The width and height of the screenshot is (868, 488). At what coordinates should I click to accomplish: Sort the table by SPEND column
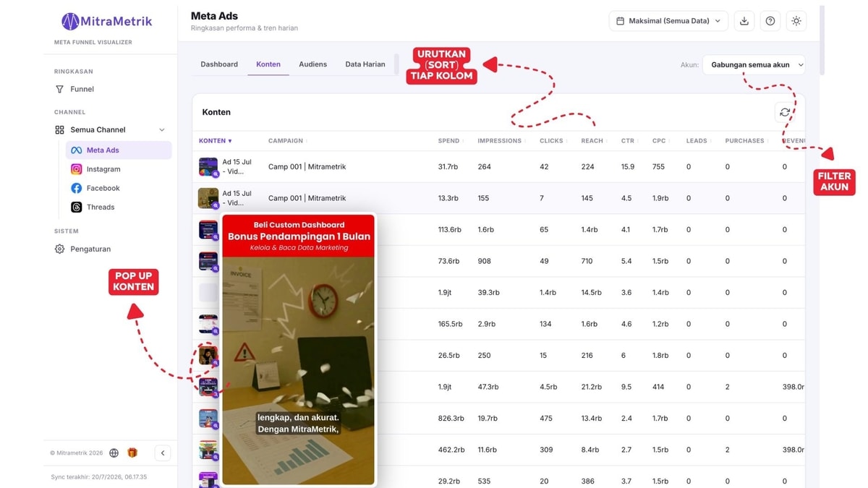[451, 141]
